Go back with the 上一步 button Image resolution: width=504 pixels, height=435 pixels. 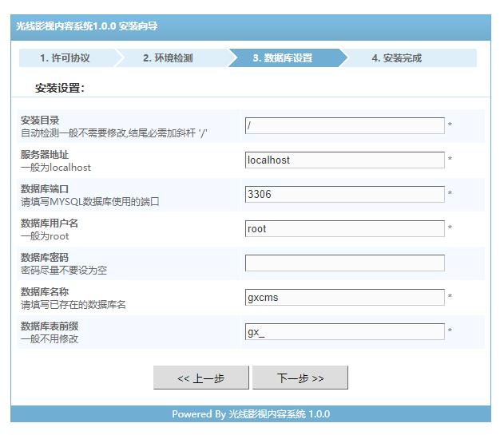(201, 378)
